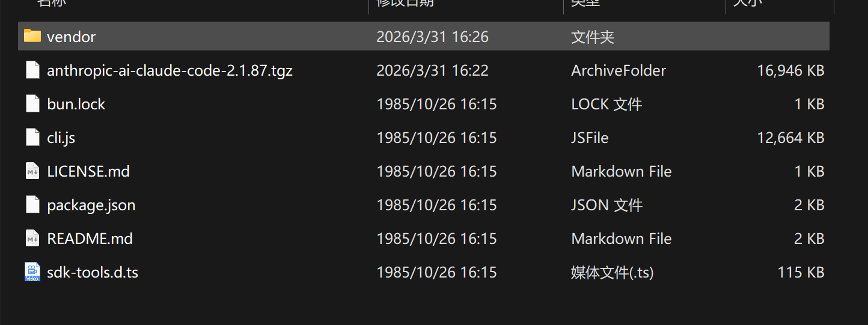Click the vendor folder modified date
This screenshot has width=868, height=325.
click(x=432, y=37)
